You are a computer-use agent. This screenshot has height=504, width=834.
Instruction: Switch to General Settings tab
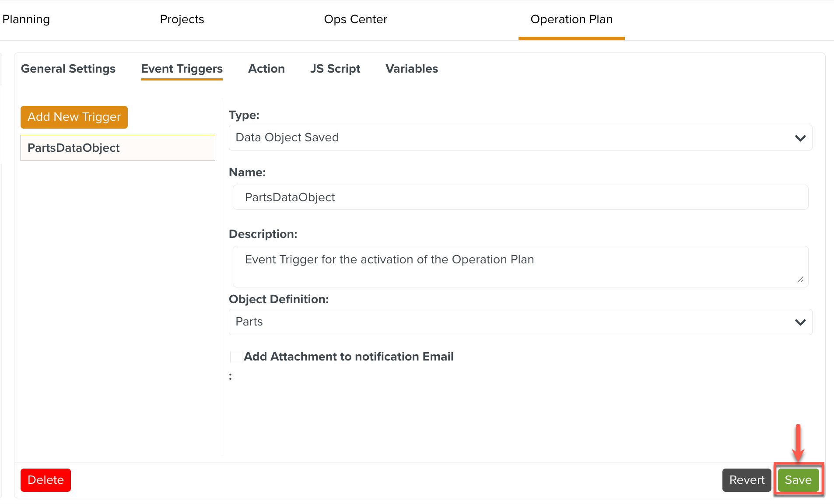point(68,69)
